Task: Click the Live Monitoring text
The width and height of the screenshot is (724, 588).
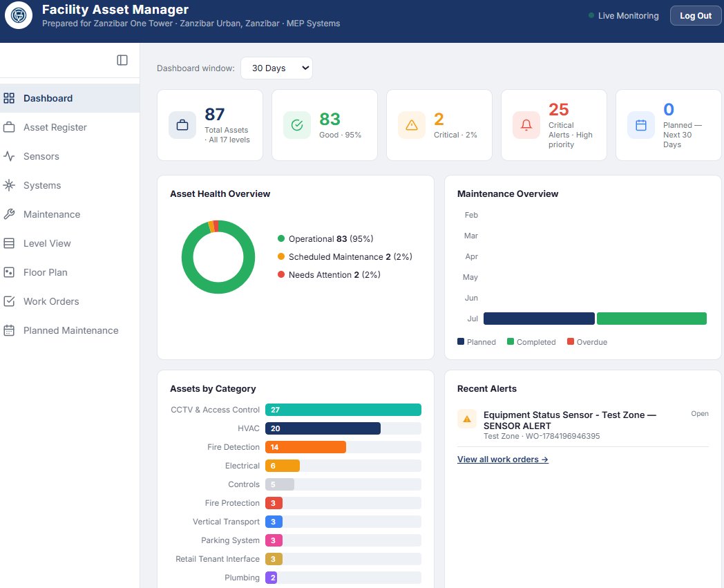Action: pos(629,15)
